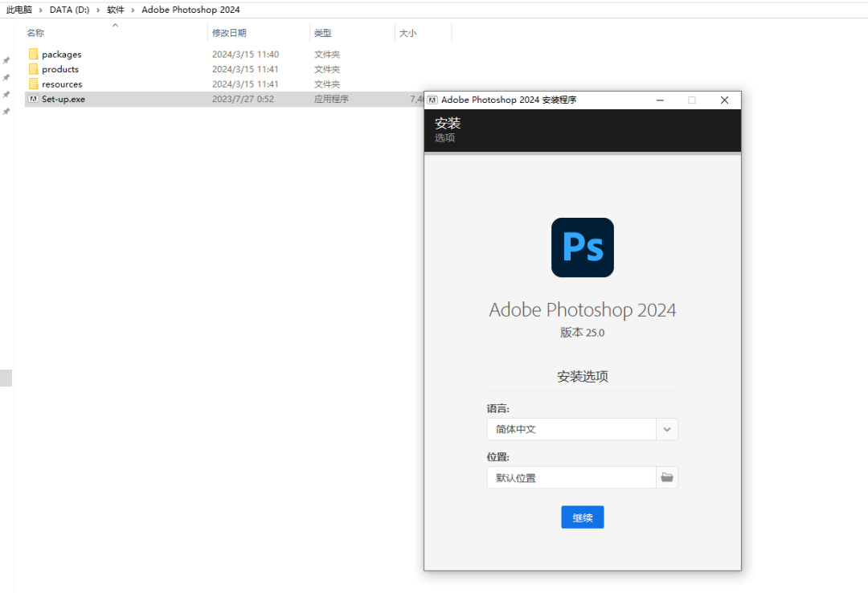Expand the language dropdown arrow
This screenshot has width=868, height=593.
tap(666, 429)
